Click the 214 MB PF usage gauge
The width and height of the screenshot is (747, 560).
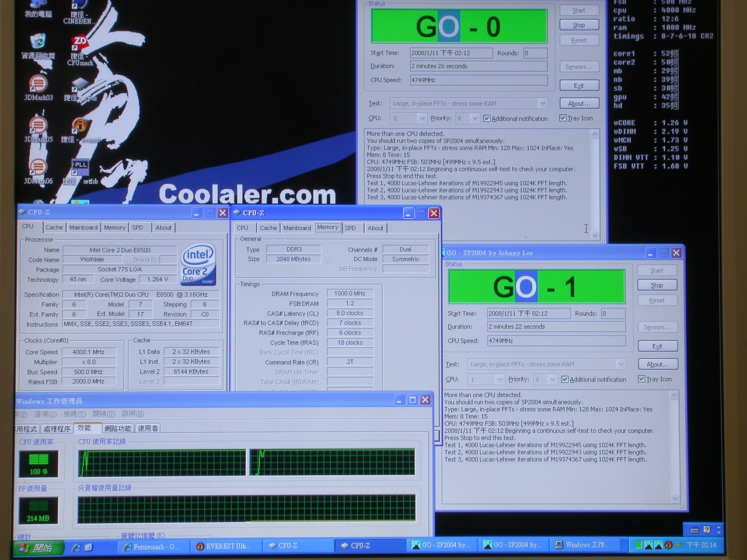coord(39,511)
